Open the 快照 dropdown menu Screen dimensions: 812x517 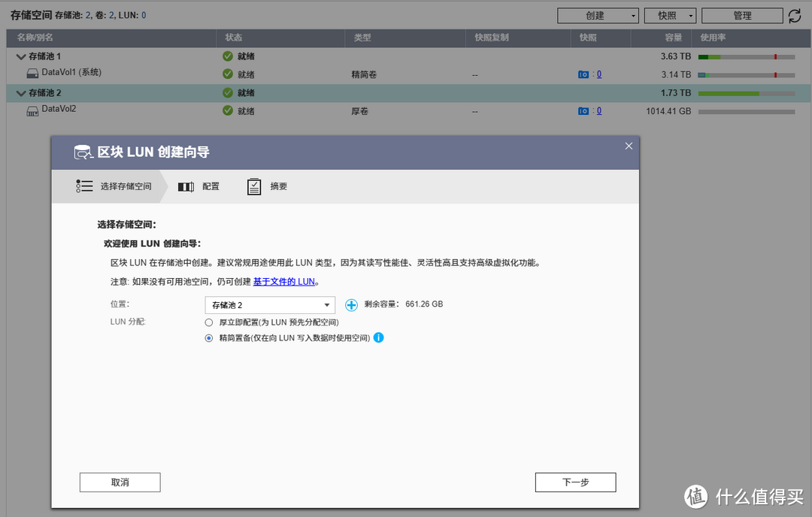point(669,14)
